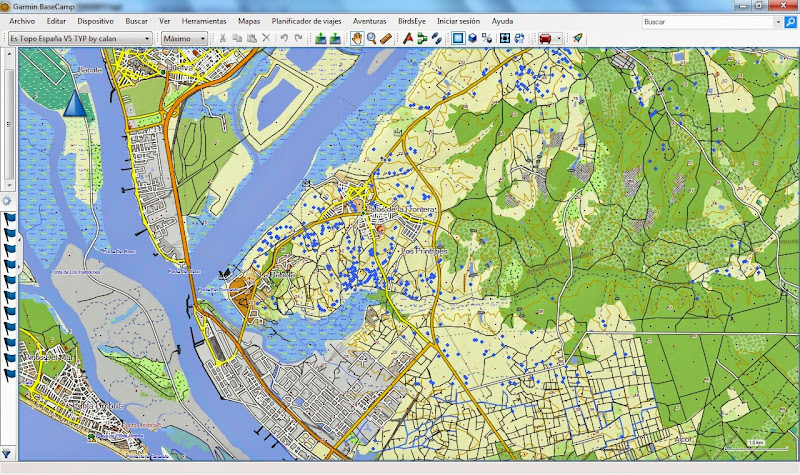
Task: Select the Measure ruler tool
Action: click(x=386, y=38)
